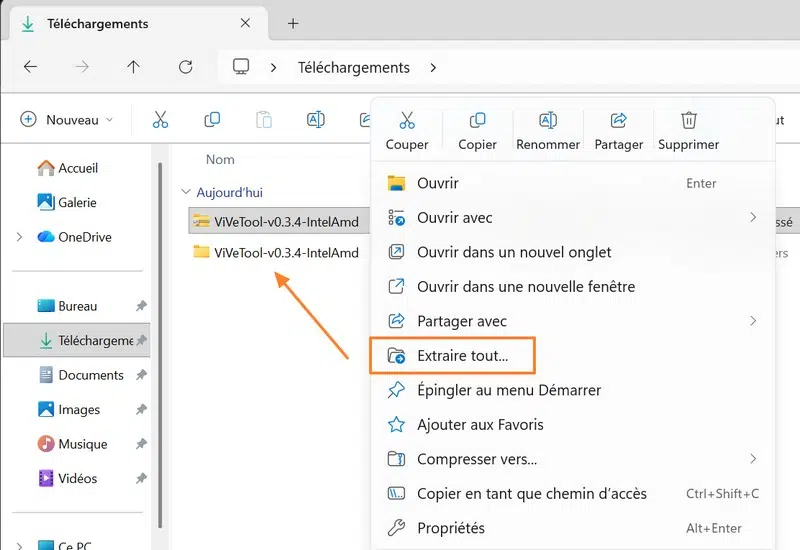Select Extraire tout… from context menu

point(462,356)
